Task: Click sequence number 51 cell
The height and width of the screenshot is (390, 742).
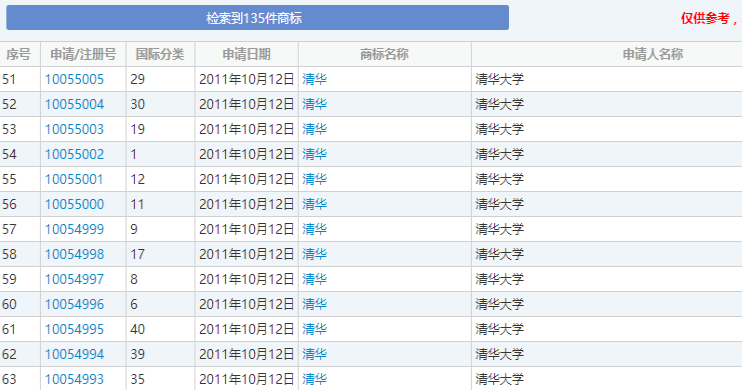Action: pos(20,79)
